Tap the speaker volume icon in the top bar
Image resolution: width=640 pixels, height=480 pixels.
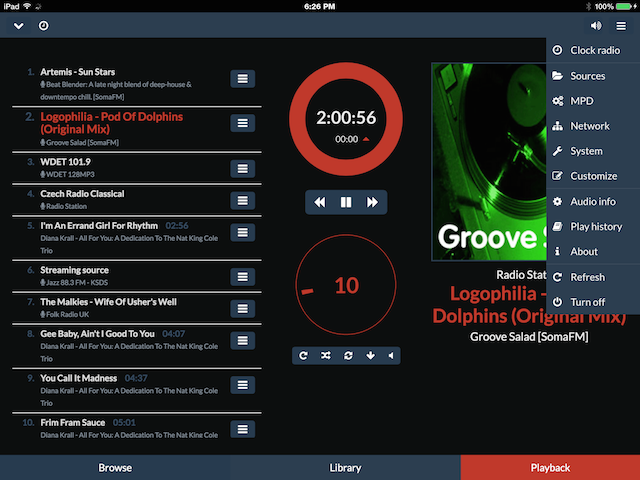coord(596,26)
